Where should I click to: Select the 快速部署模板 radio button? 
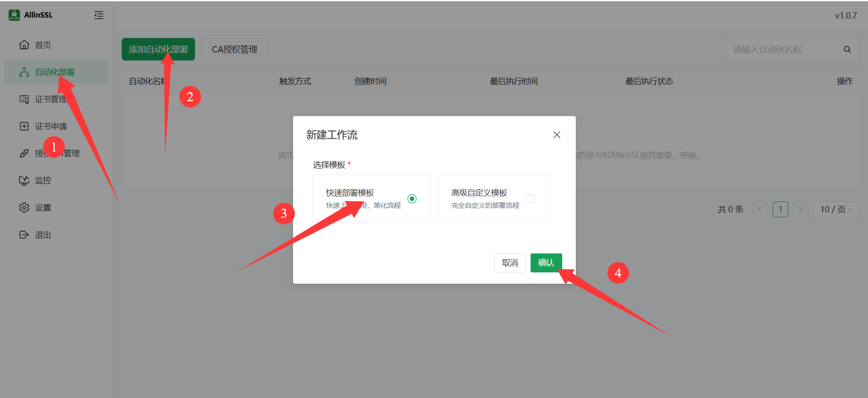click(412, 199)
